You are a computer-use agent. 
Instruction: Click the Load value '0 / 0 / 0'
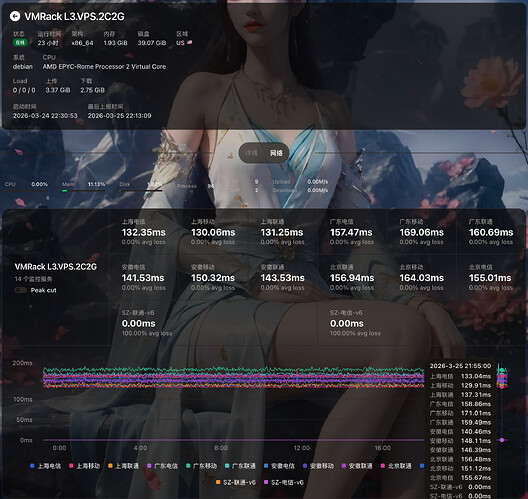pyautogui.click(x=24, y=90)
